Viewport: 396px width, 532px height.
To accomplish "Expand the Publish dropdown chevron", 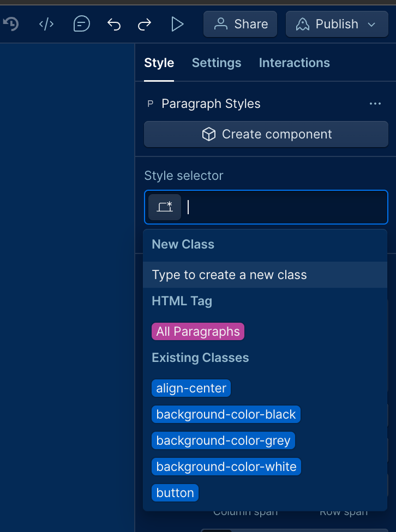I will (372, 25).
